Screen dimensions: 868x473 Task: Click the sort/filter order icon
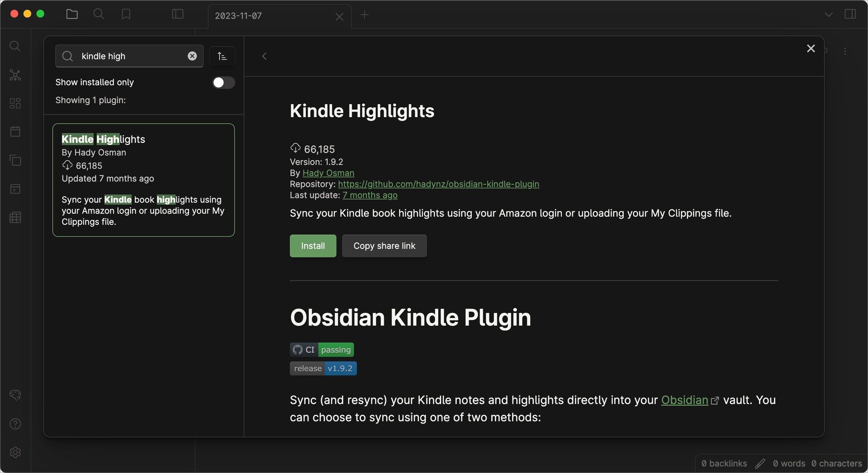[x=223, y=56]
